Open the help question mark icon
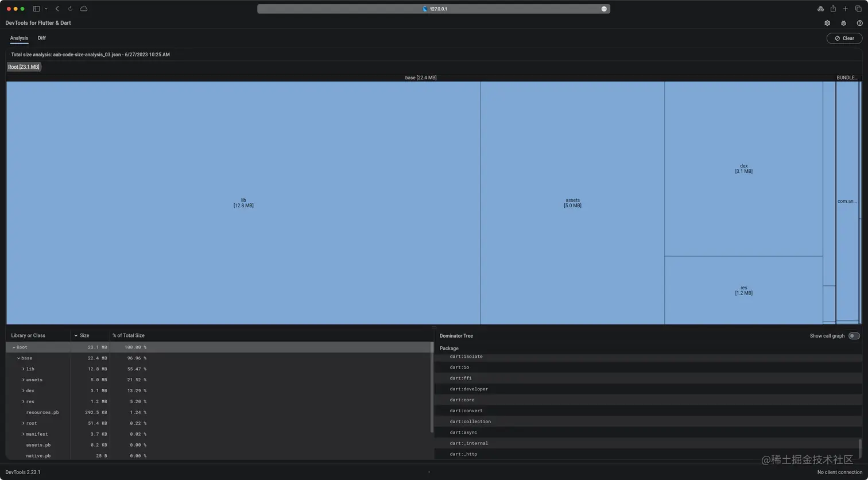The width and height of the screenshot is (868, 480). [859, 23]
